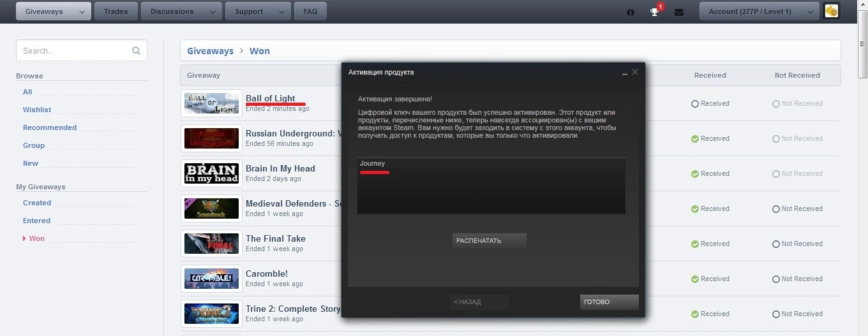The width and height of the screenshot is (868, 336).
Task: Click the НАЗАД back button
Action: click(x=479, y=302)
